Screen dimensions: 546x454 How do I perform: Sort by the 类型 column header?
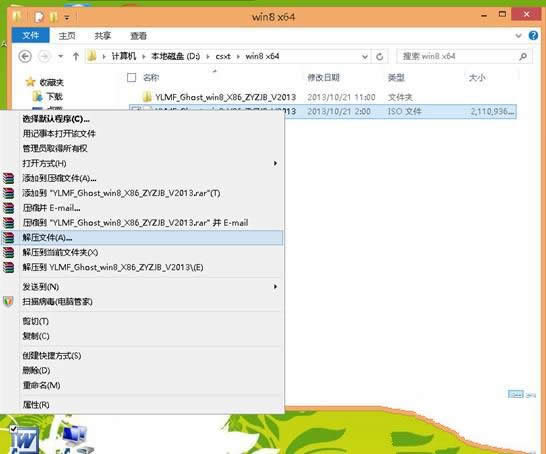396,77
